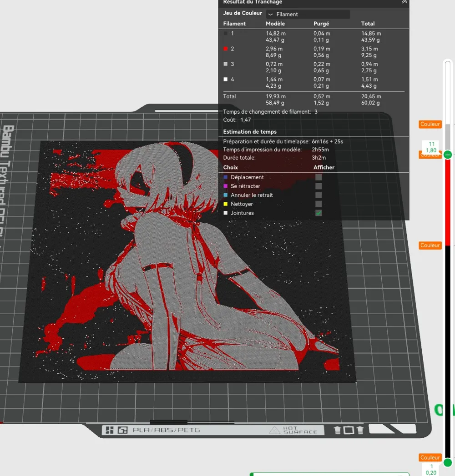Image resolution: width=455 pixels, height=476 pixels.
Task: Click the yellow Nettoyer color icon
Action: tap(226, 204)
